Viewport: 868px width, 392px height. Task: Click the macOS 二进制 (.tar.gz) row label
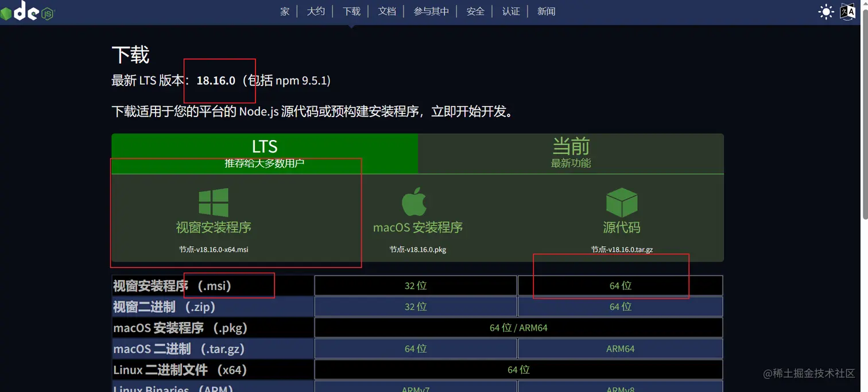pyautogui.click(x=179, y=349)
